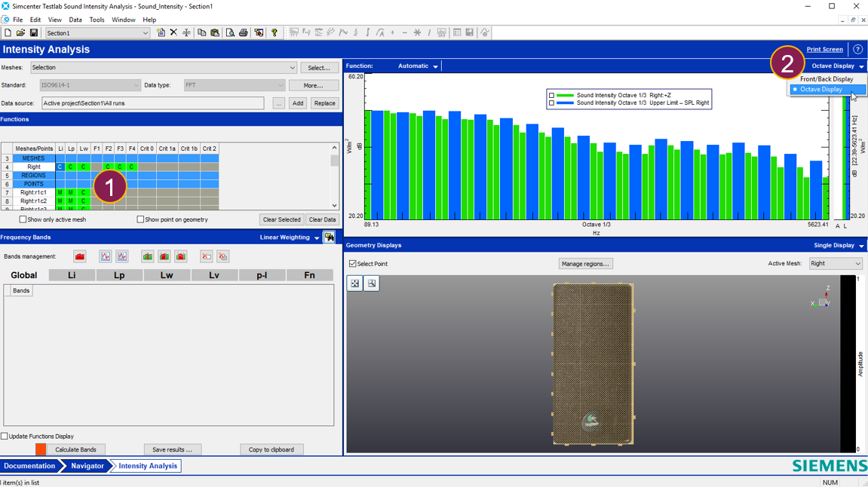
Task: Click the Manage regions... button
Action: point(585,264)
